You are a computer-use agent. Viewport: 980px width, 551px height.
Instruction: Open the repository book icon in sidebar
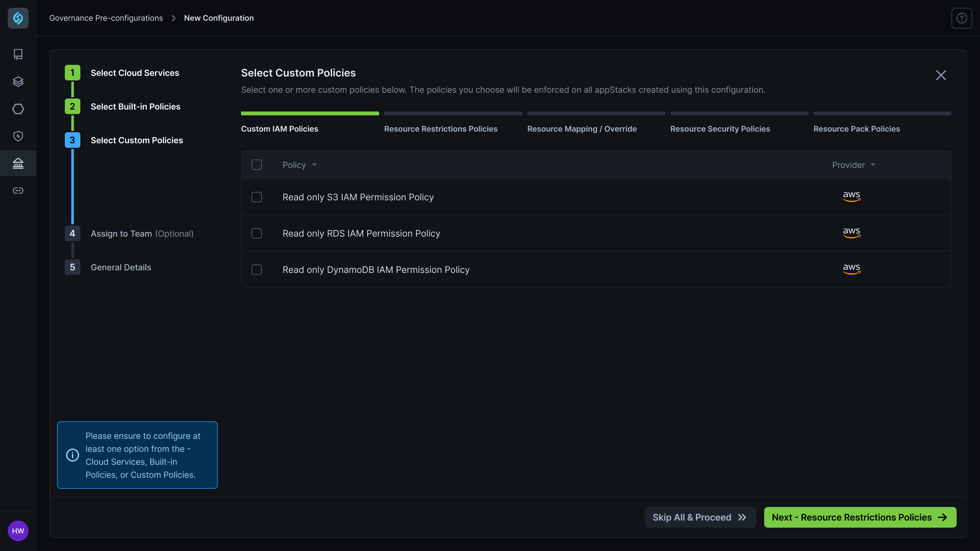18,54
